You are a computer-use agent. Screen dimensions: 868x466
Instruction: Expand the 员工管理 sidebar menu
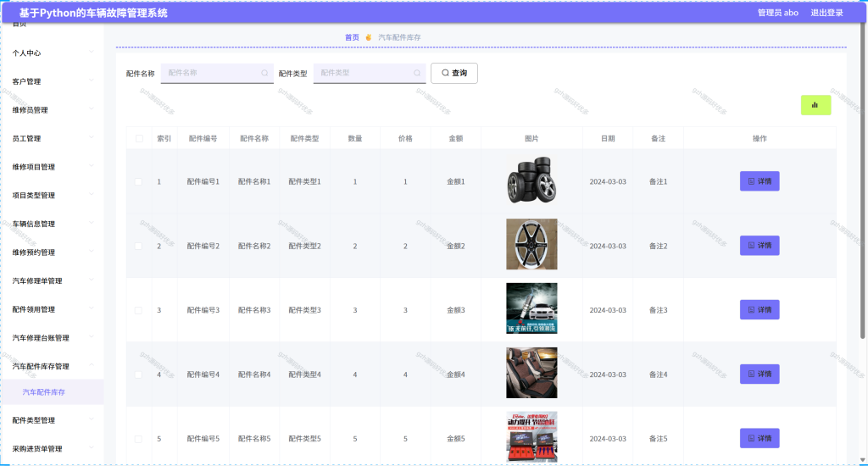click(52, 138)
